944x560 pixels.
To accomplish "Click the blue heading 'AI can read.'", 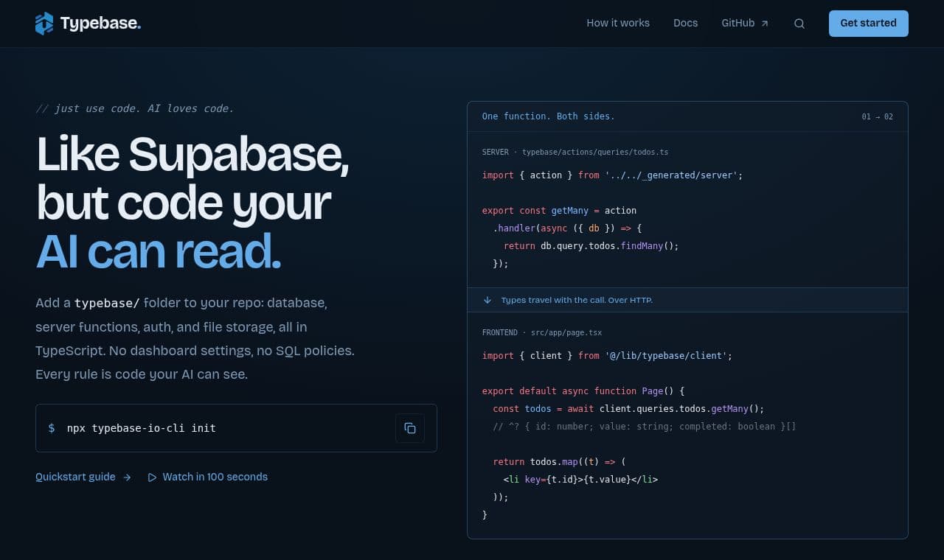I will pyautogui.click(x=159, y=252).
